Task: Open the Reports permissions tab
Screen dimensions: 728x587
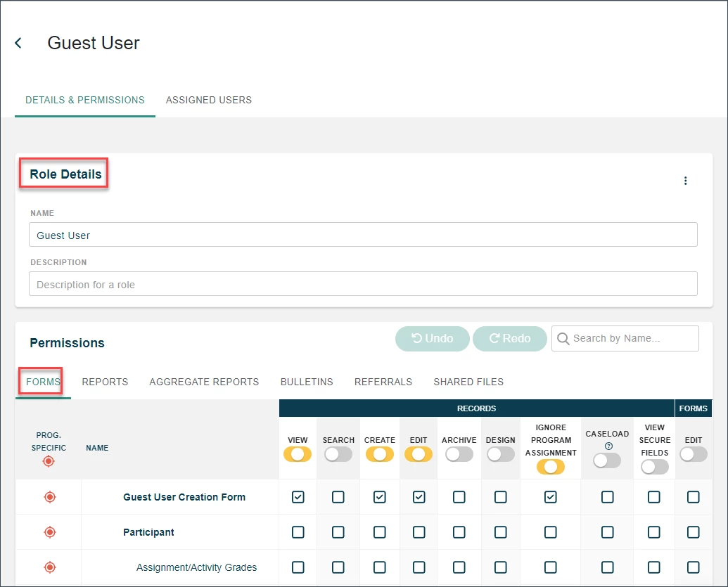Action: 105,382
